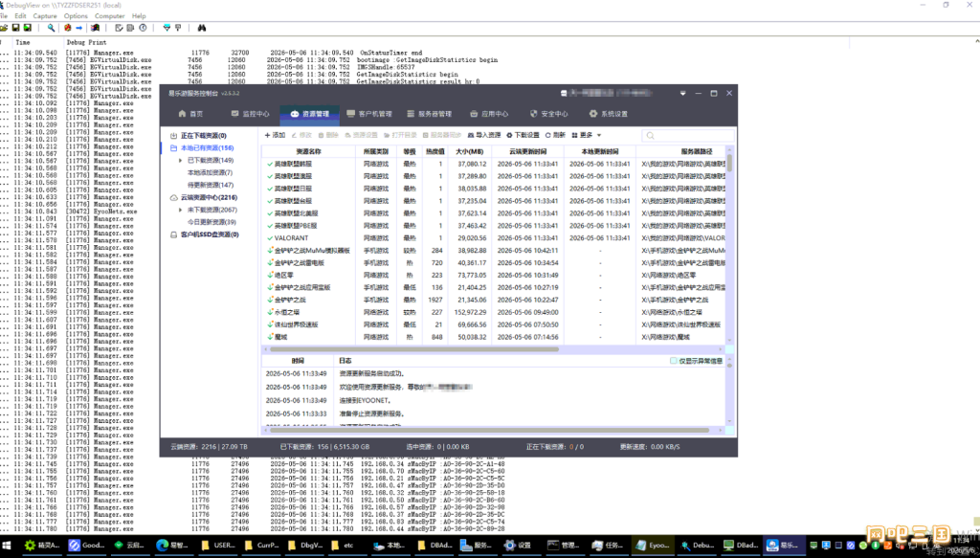Image resolution: width=980 pixels, height=558 pixels.
Task: Click the 热度值 column header
Action: pyautogui.click(x=435, y=151)
